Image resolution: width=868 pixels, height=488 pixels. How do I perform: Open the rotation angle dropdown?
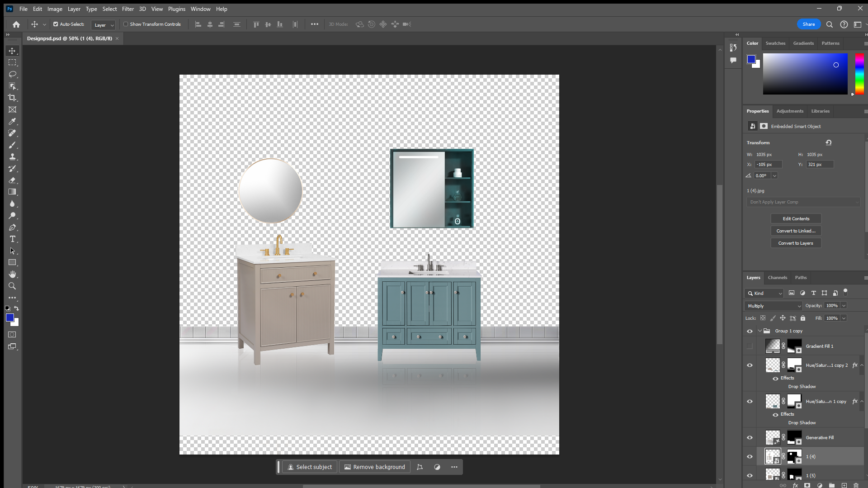(x=774, y=176)
